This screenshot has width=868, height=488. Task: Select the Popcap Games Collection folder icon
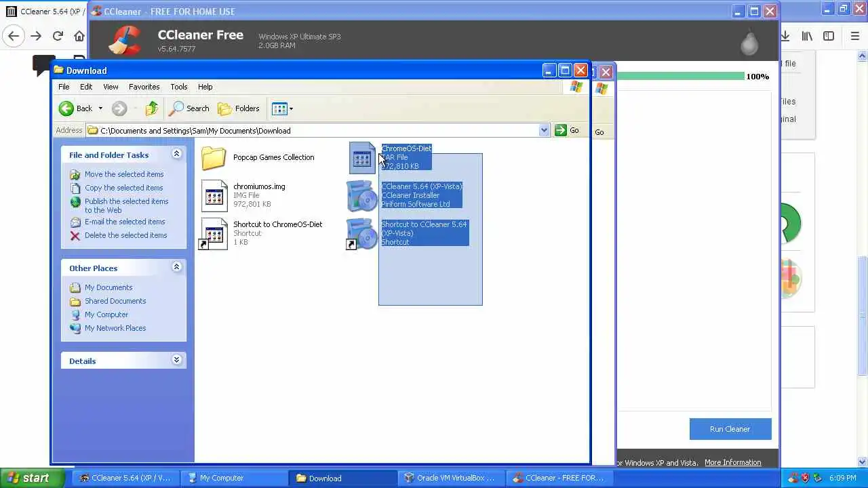click(x=214, y=158)
